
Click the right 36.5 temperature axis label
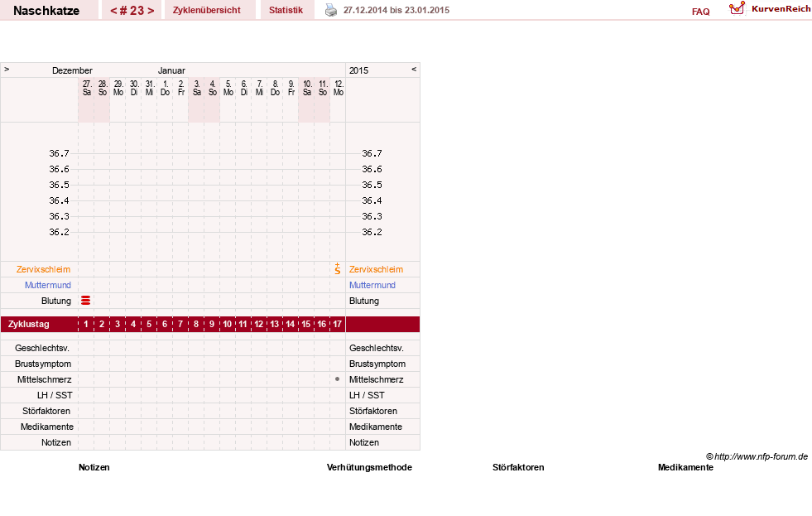[x=372, y=185]
